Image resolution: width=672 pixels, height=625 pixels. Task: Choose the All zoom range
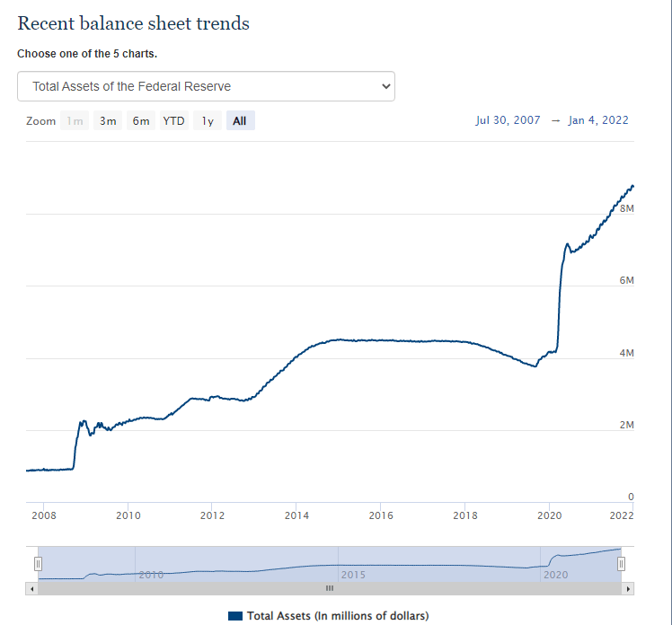point(240,120)
